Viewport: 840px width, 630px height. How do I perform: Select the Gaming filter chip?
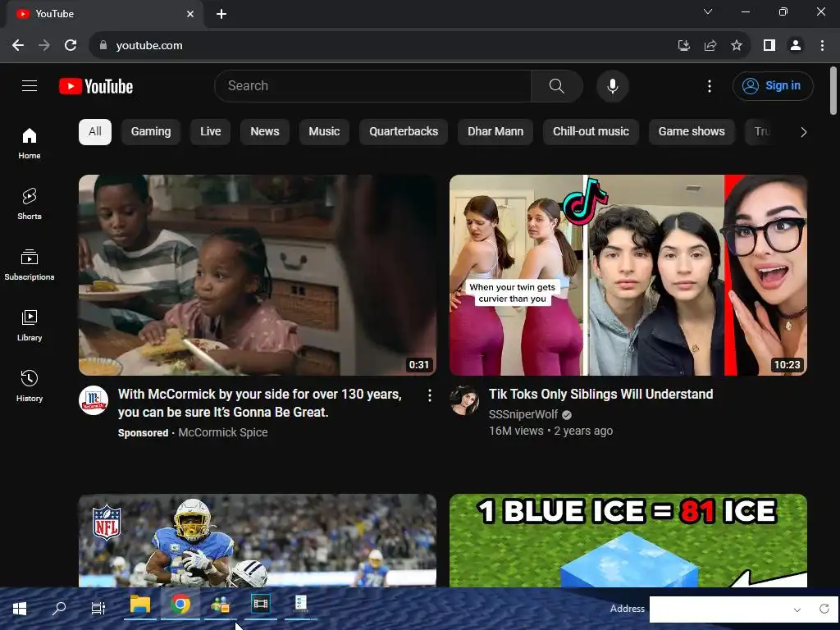coord(151,132)
